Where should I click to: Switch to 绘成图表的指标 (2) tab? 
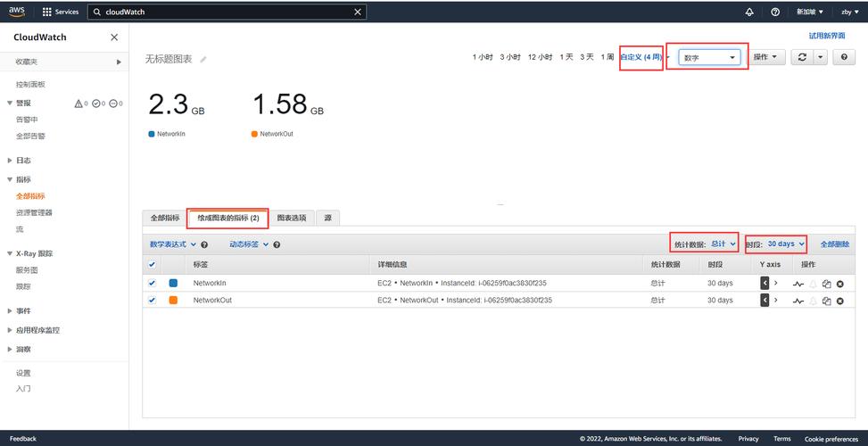coord(228,218)
